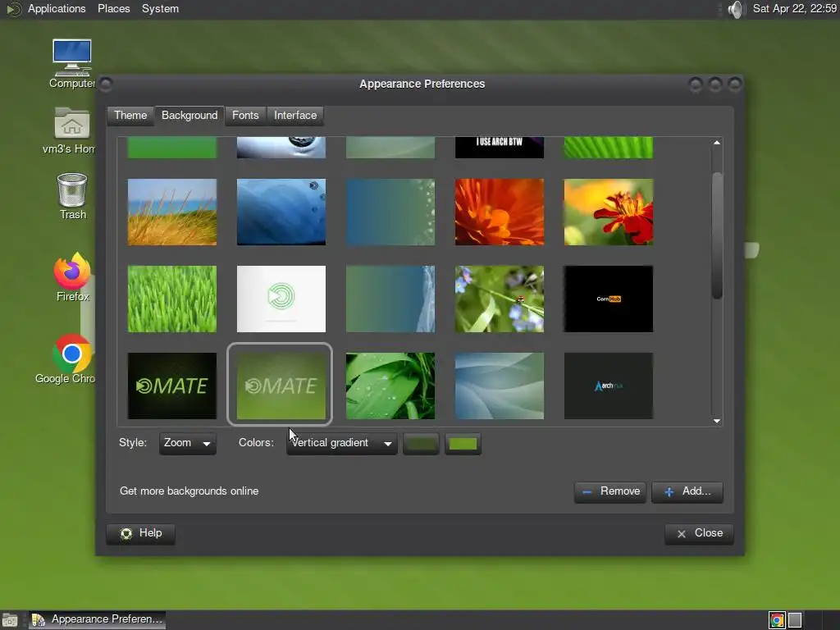This screenshot has width=840, height=630.
Task: Open the Applications menu
Action: tap(57, 8)
